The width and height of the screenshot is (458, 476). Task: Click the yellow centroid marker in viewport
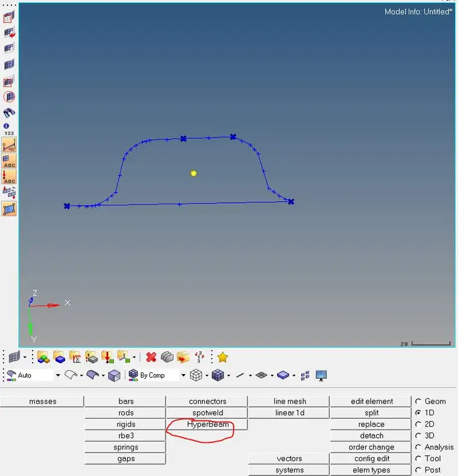tap(193, 174)
